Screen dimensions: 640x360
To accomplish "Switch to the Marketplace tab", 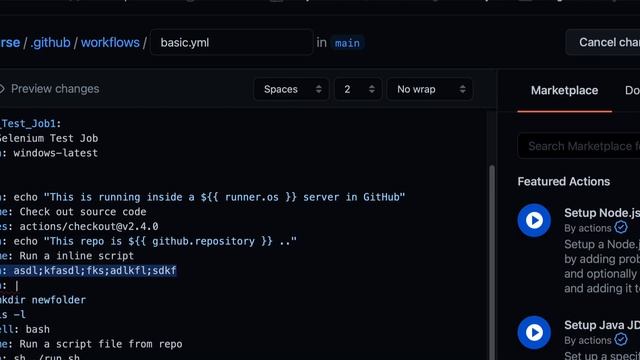I will pyautogui.click(x=564, y=91).
